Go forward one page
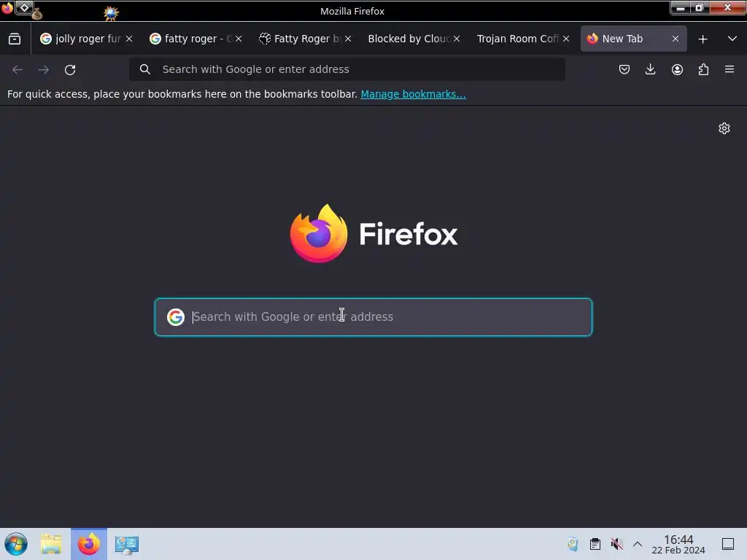This screenshot has width=747, height=560. coord(44,69)
